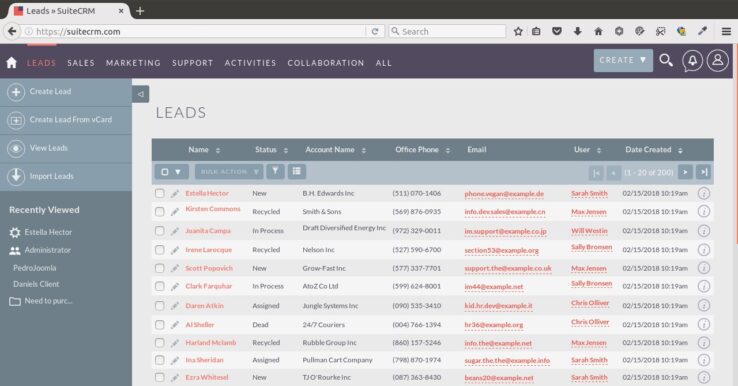
Task: Open the select-all checkbox dropdown
Action: coord(171,172)
